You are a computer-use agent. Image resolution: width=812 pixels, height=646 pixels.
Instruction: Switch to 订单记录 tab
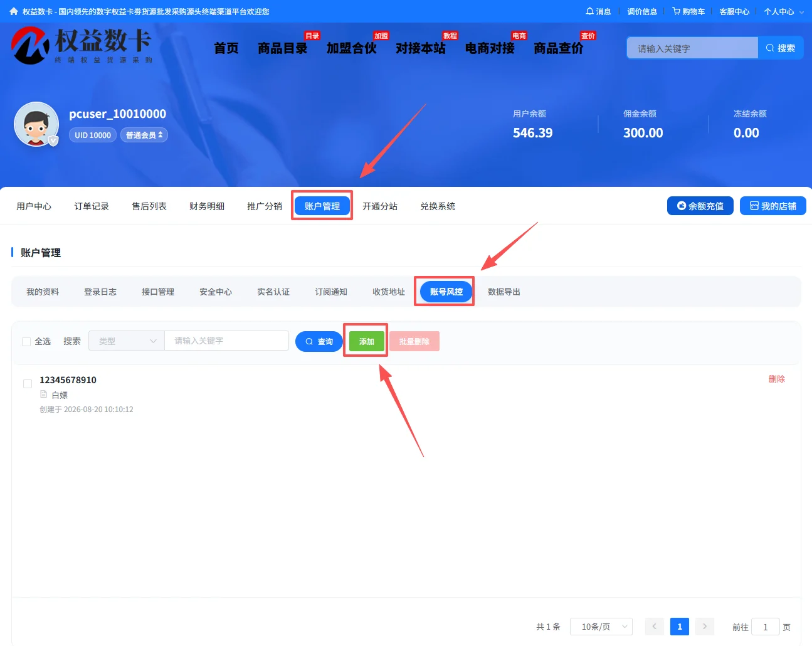click(x=92, y=206)
